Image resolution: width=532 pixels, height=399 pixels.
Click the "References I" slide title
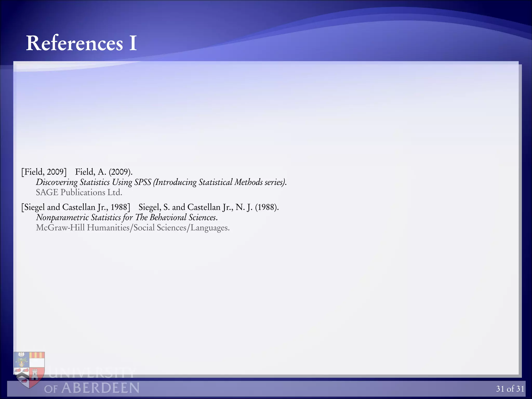pos(81,43)
